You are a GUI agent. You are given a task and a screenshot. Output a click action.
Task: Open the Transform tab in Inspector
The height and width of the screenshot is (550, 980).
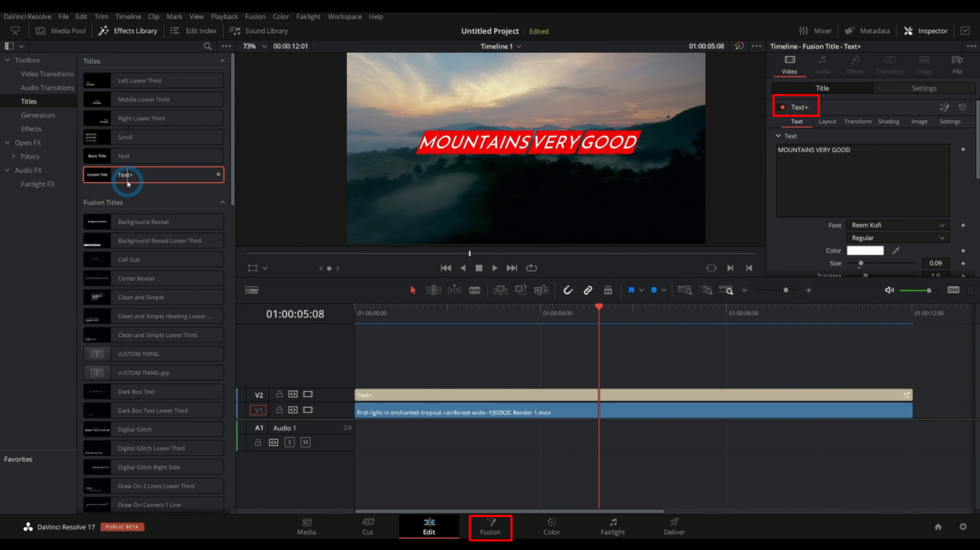[x=857, y=122]
